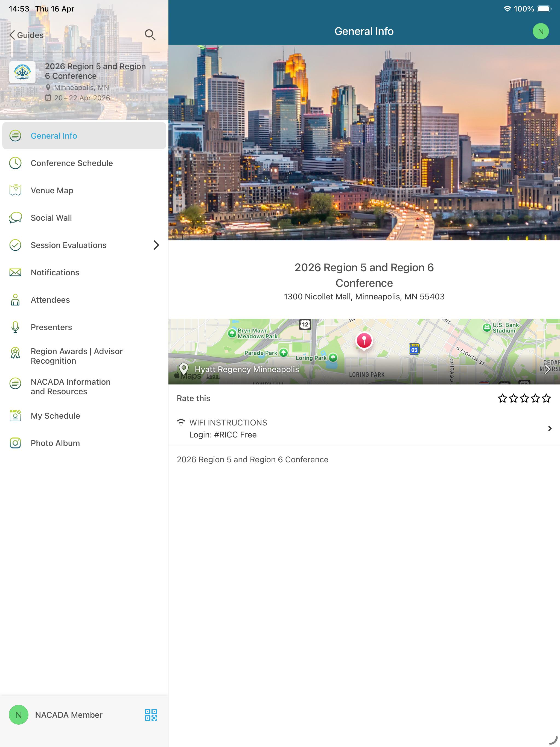Tap the wifi icon beside WIFI INSTRUCTIONS
Viewport: 560px width, 747px height.
click(181, 422)
